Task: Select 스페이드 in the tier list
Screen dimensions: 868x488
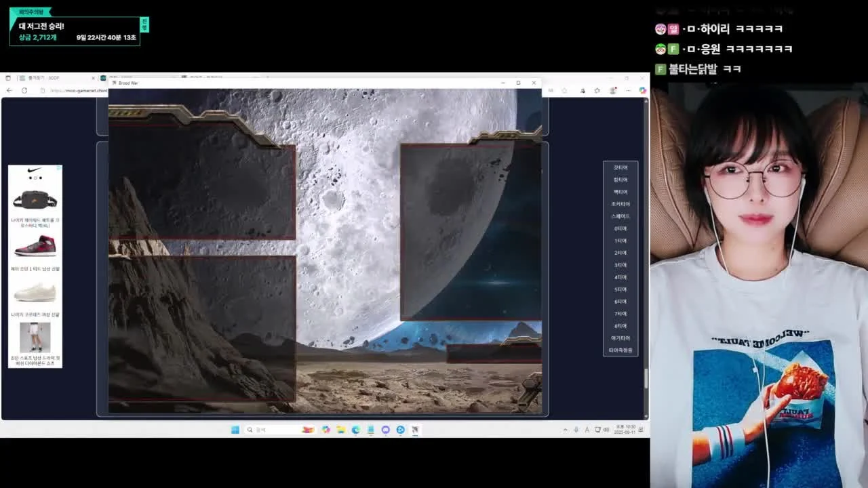Action: 620,216
